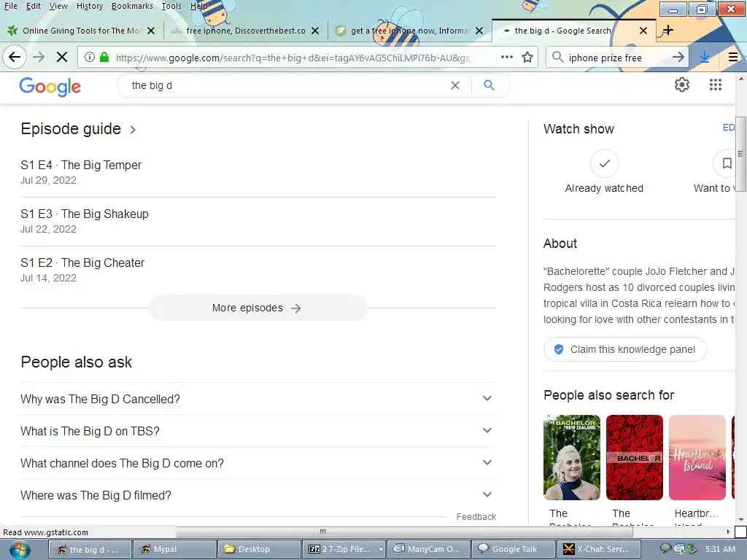This screenshot has width=747, height=560.
Task: Submit browser search with the arrow
Action: click(678, 58)
